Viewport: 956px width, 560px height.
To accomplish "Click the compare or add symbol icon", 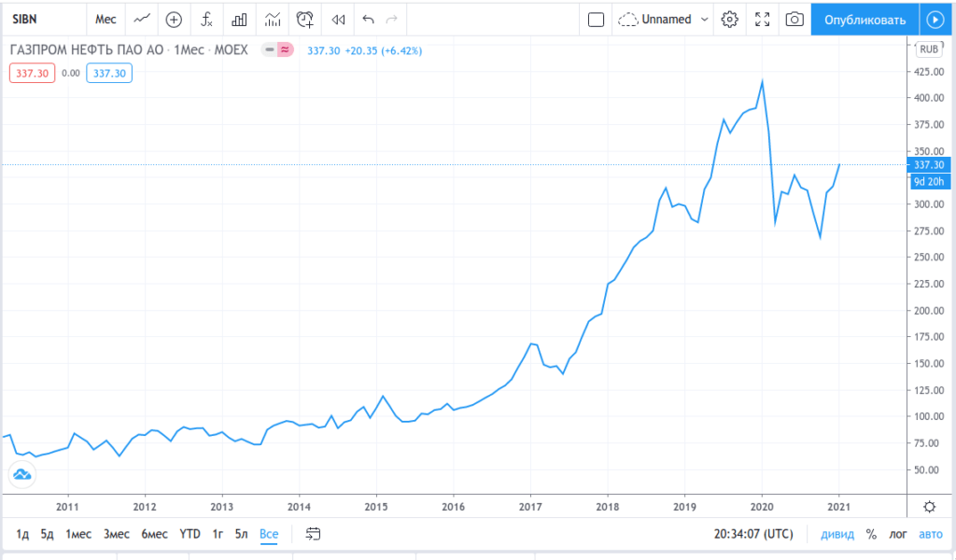I will [174, 19].
